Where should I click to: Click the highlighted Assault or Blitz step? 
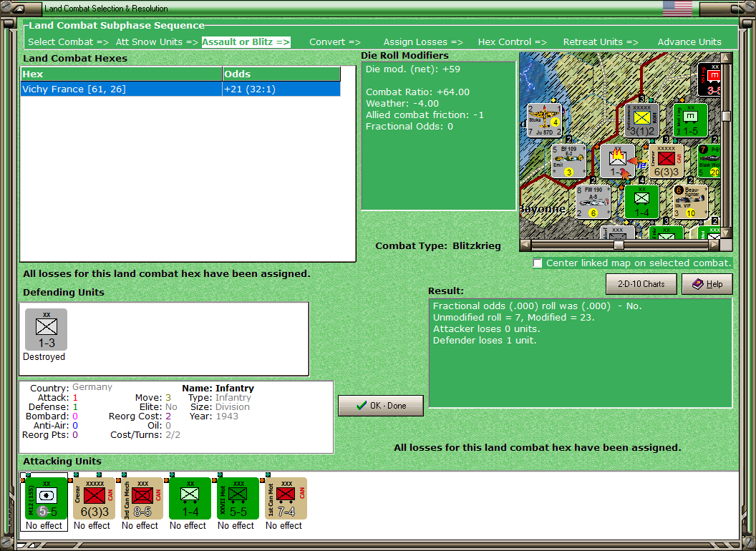coord(246,42)
